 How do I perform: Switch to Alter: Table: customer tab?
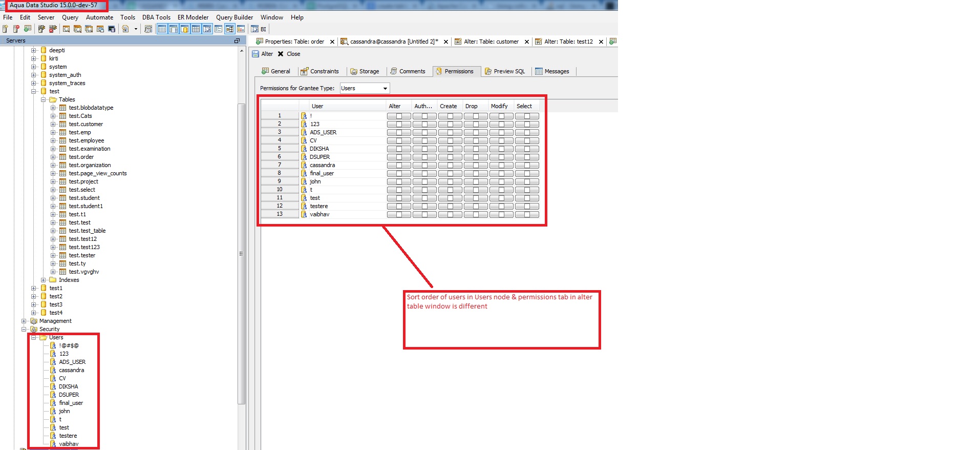click(491, 42)
